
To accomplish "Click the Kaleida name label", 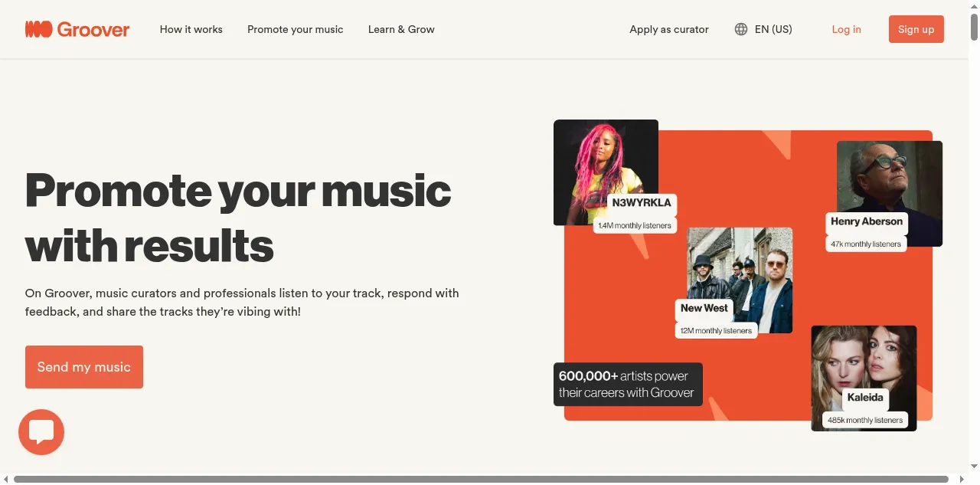I will click(865, 398).
